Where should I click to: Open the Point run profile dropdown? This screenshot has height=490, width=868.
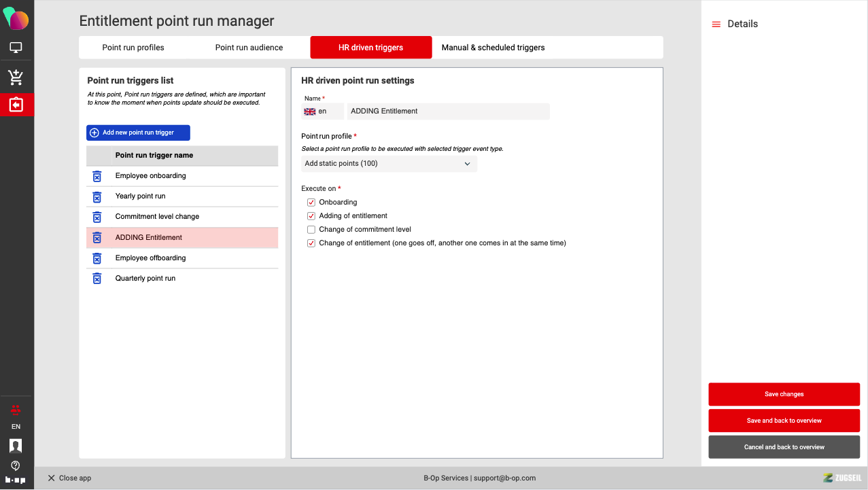click(x=389, y=164)
